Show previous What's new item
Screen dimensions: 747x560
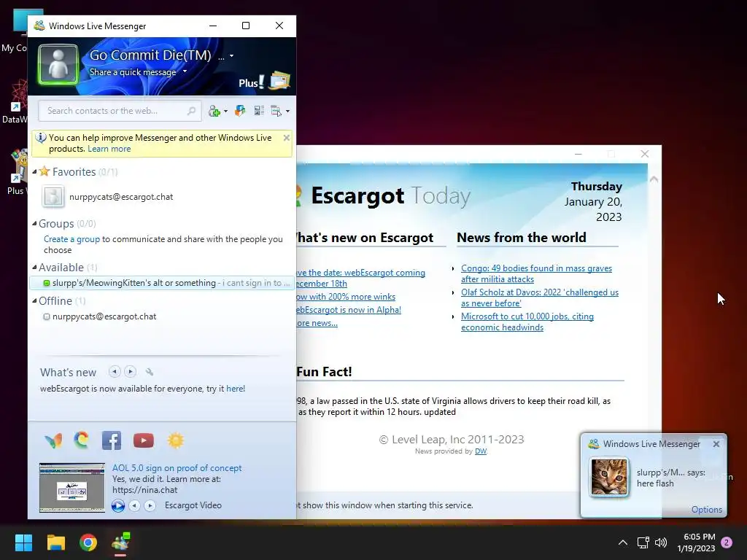coord(115,371)
